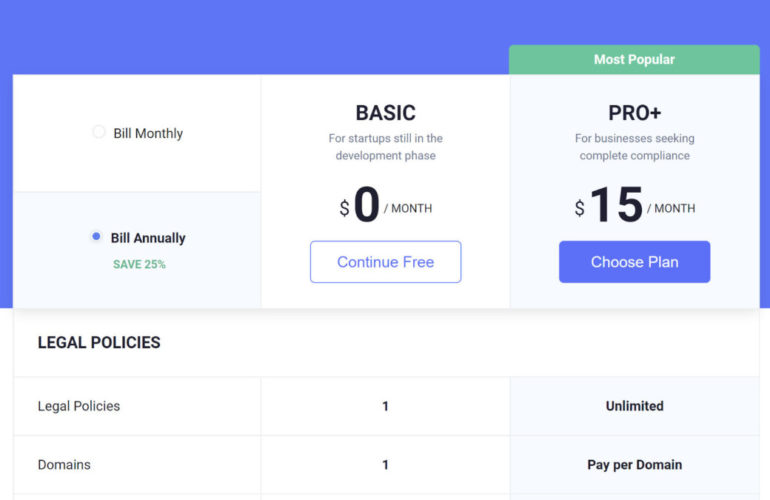Viewport: 770px width, 500px height.
Task: Click the Legal Policies row label
Action: [79, 406]
